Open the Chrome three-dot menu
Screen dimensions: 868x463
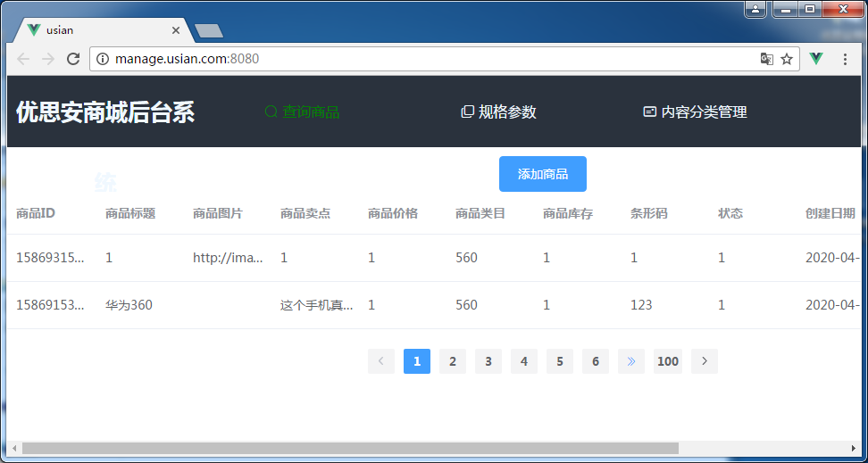click(x=845, y=59)
